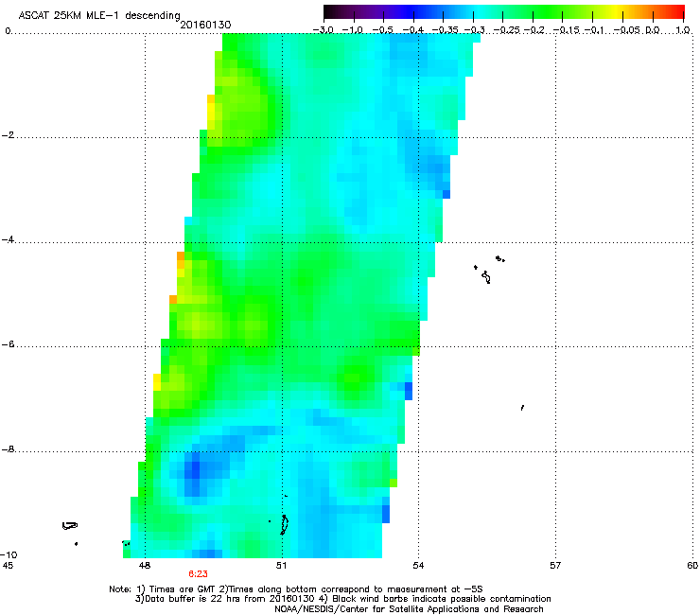The height and width of the screenshot is (615, 700).
Task: Select longitude axis label "57"
Action: [555, 566]
